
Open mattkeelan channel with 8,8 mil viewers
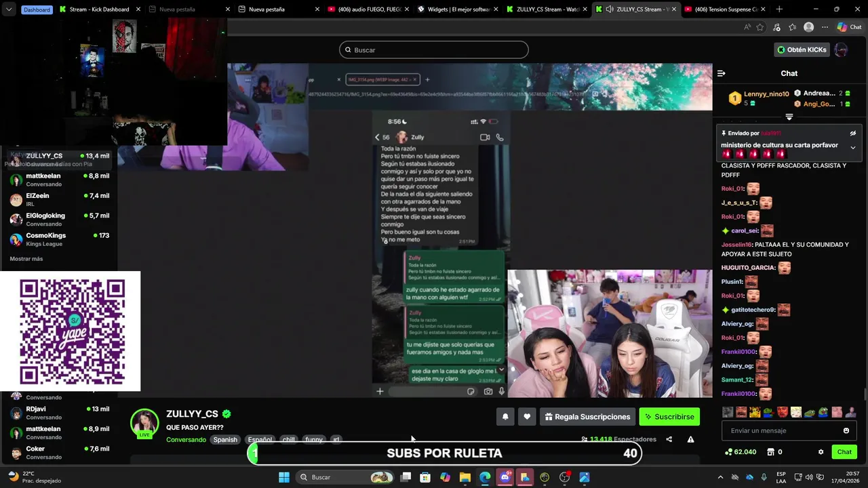(x=59, y=180)
